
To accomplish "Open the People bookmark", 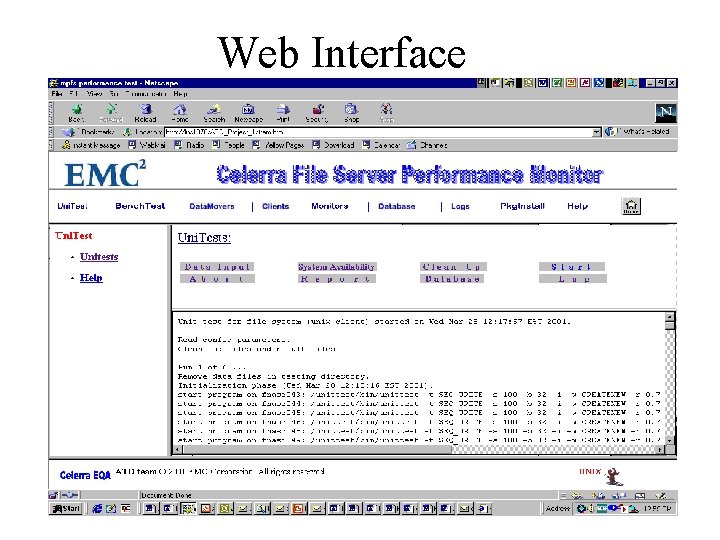I will point(228,145).
